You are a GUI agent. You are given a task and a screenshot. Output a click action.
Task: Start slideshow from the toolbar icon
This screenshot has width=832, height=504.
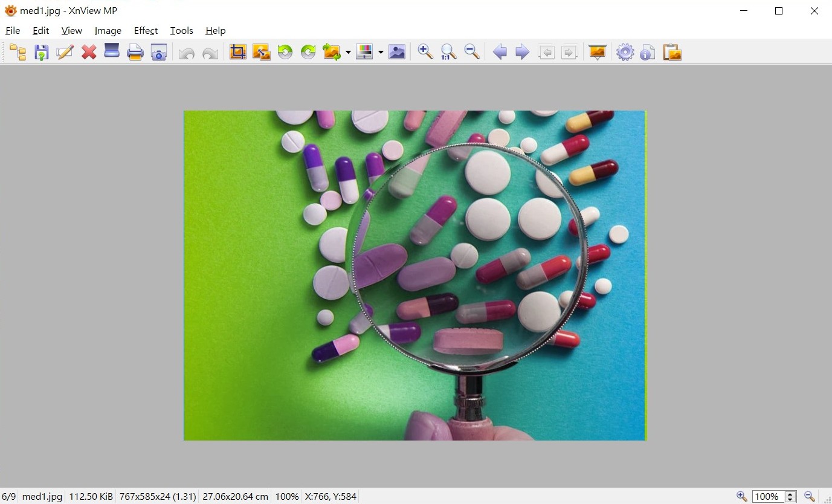597,53
